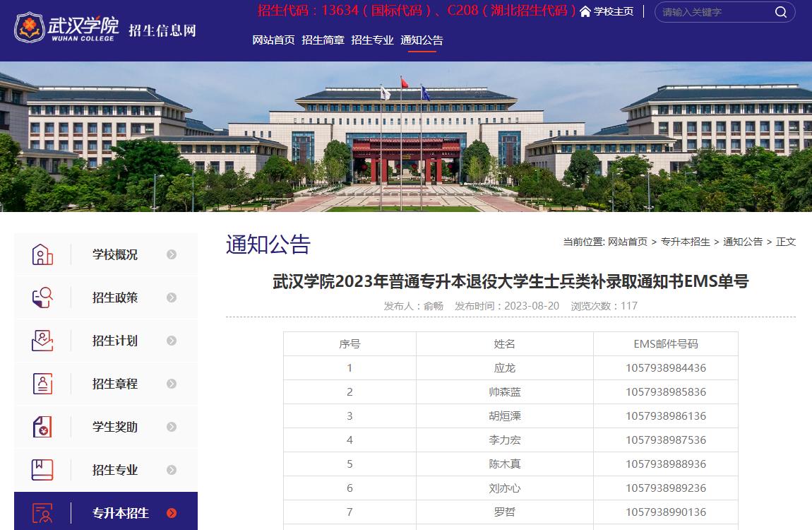Open 招生政策 in the sidebar

point(115,298)
